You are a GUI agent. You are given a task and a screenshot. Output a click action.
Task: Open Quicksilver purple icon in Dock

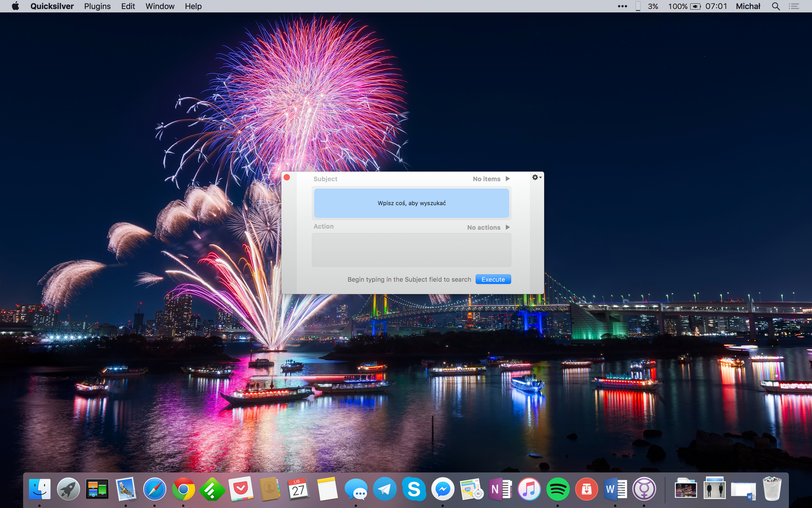(x=644, y=489)
